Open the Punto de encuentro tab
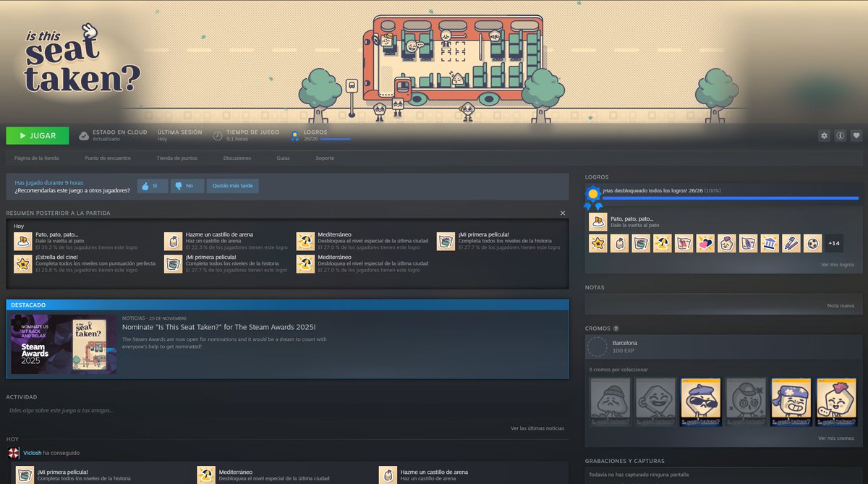Viewport: 868px width, 484px height. (108, 158)
